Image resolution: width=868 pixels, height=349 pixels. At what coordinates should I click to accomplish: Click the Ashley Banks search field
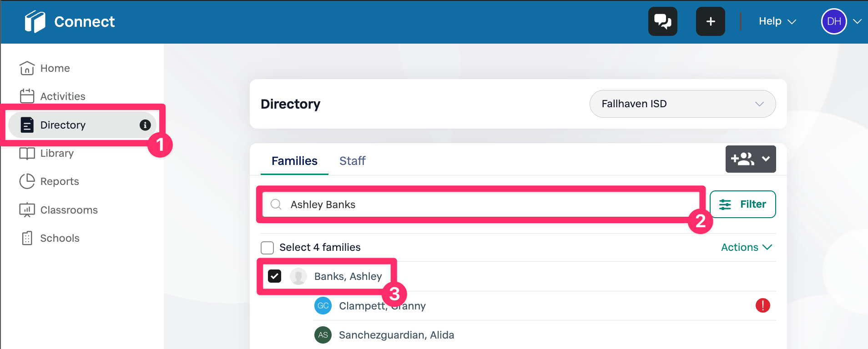[482, 204]
